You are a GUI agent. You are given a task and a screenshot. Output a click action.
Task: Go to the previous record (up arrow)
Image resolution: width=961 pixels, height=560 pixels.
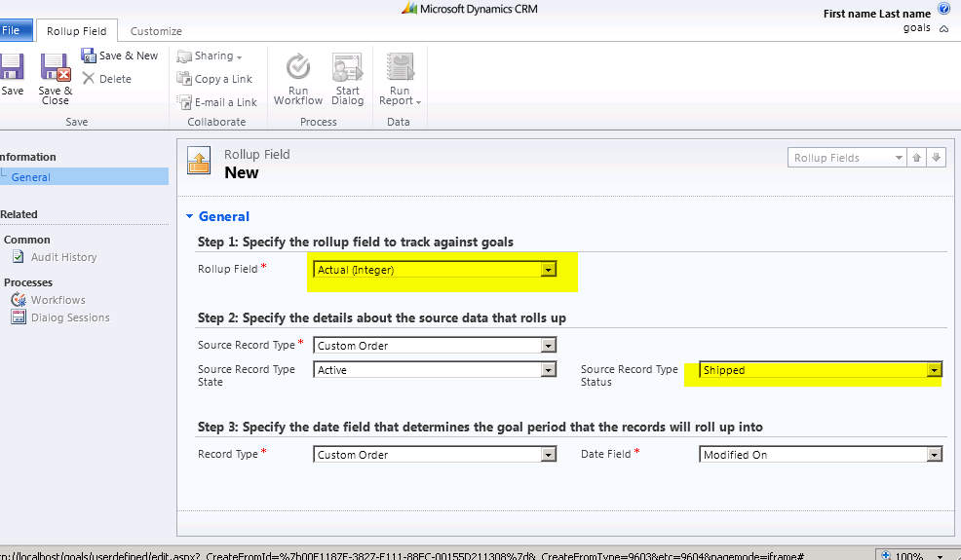[x=916, y=158]
